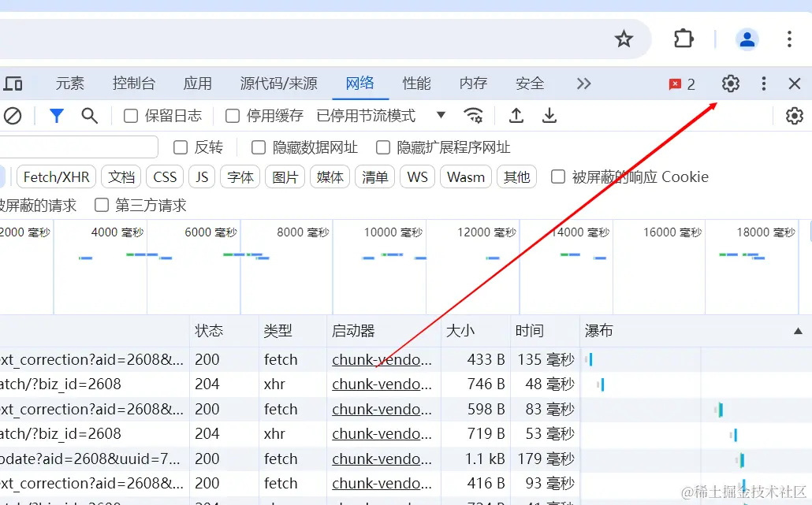The width and height of the screenshot is (812, 505).
Task: Select the 网络 tab
Action: coord(360,84)
